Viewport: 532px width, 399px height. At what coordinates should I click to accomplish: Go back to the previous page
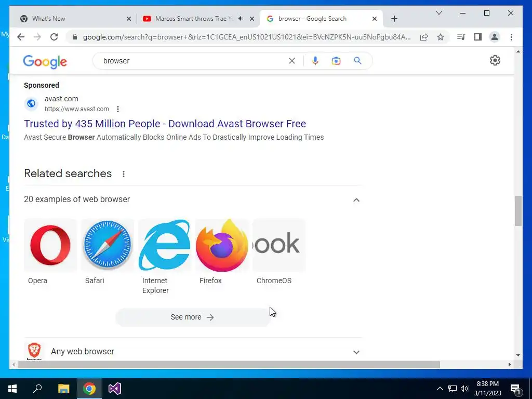pyautogui.click(x=21, y=37)
